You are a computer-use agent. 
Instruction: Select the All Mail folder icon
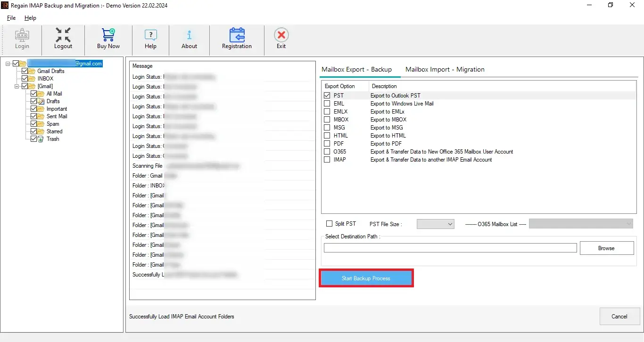(41, 94)
